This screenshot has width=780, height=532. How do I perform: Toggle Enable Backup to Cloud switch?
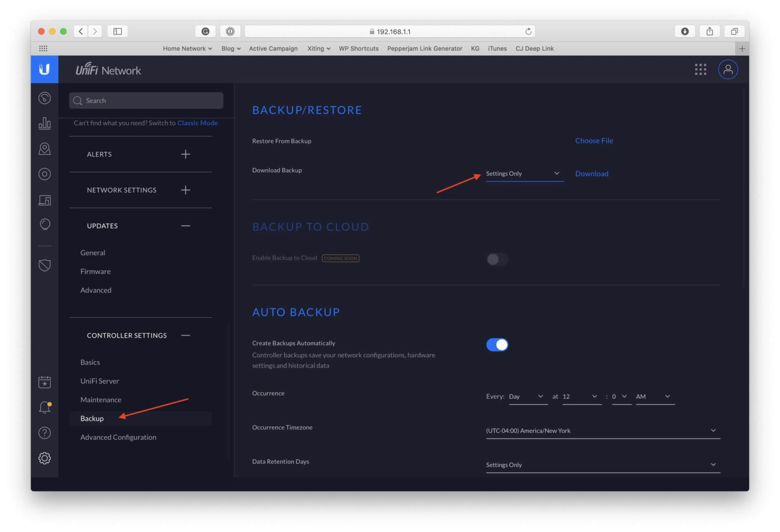pos(497,259)
